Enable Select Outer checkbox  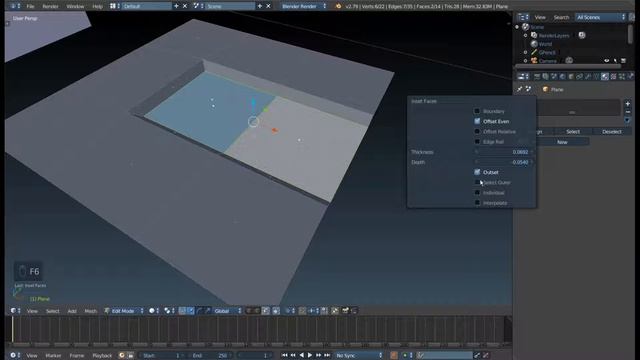point(477,182)
